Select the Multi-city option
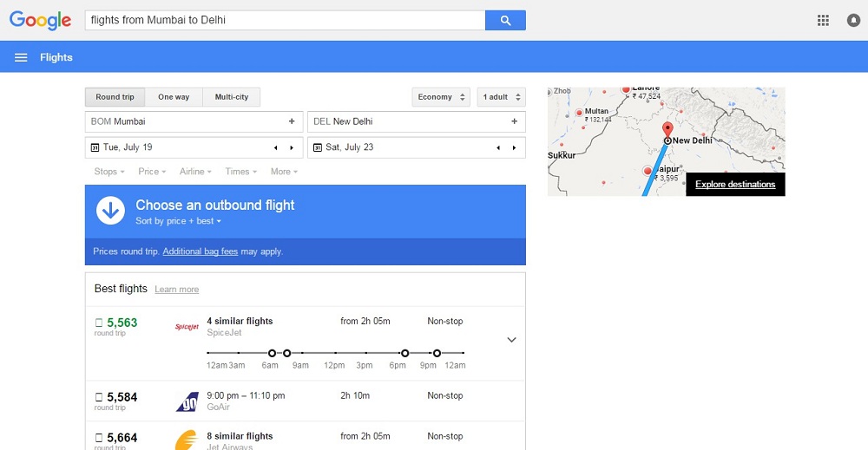Viewport: 868px width, 450px height. pyautogui.click(x=232, y=97)
